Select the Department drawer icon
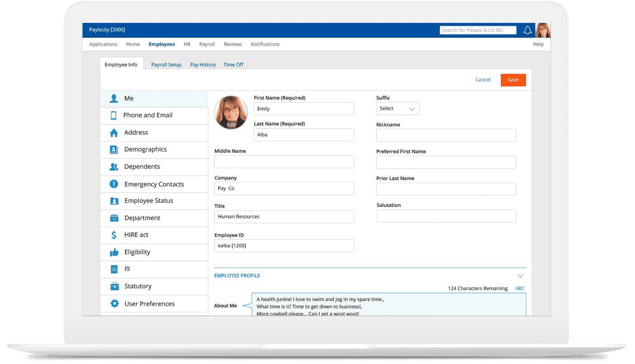The height and width of the screenshot is (364, 635). [x=114, y=218]
